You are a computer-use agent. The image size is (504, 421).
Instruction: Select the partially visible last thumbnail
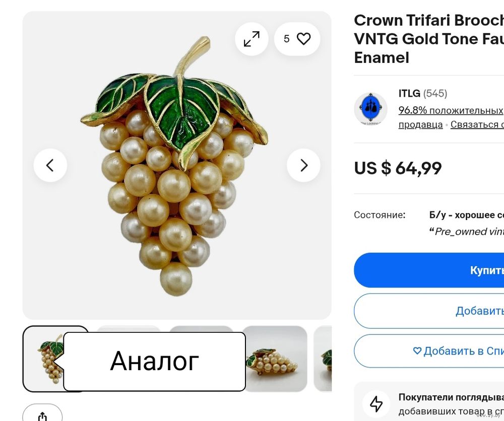(x=323, y=359)
